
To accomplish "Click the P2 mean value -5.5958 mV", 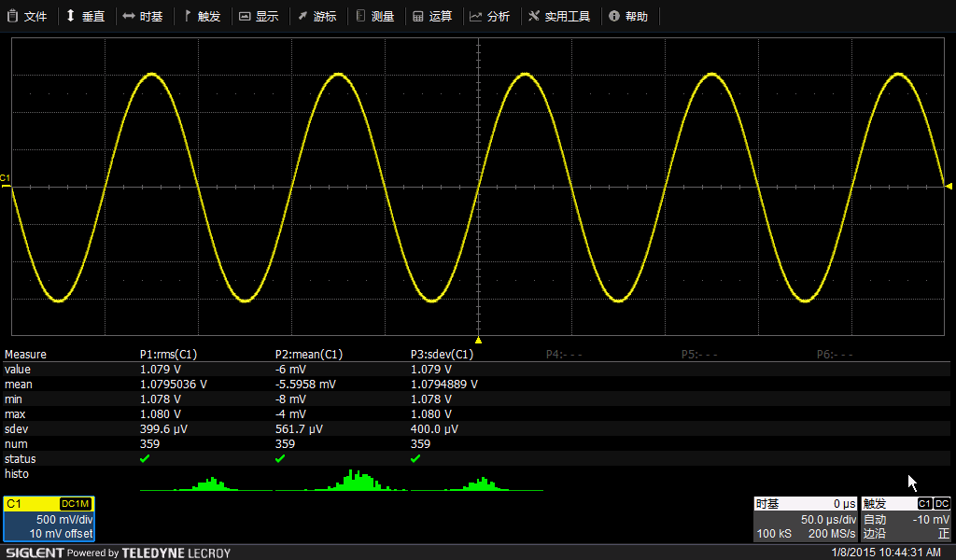I will (305, 385).
